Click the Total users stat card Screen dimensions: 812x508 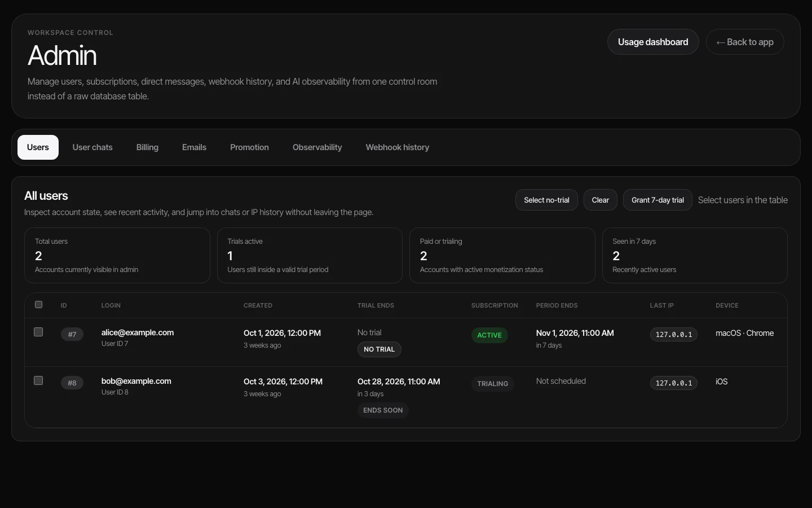point(117,255)
